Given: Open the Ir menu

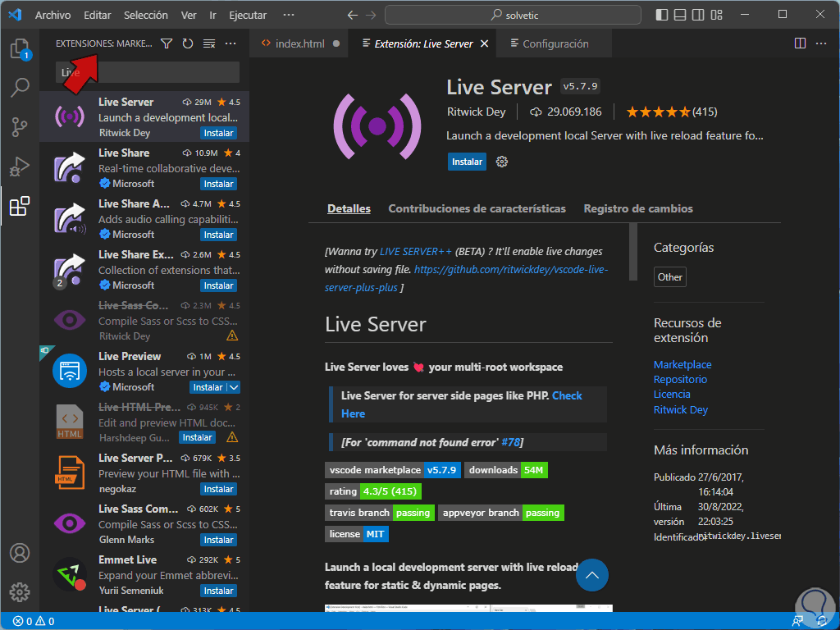Looking at the screenshot, I should 212,15.
